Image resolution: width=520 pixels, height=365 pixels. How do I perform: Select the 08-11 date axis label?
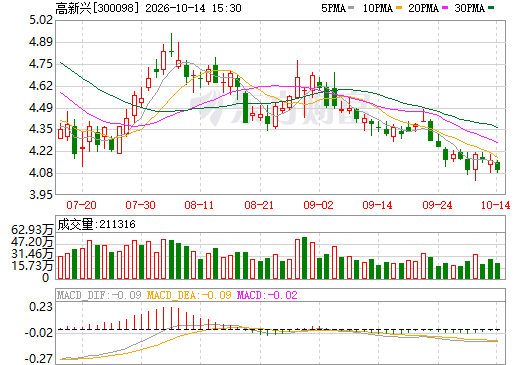click(199, 205)
